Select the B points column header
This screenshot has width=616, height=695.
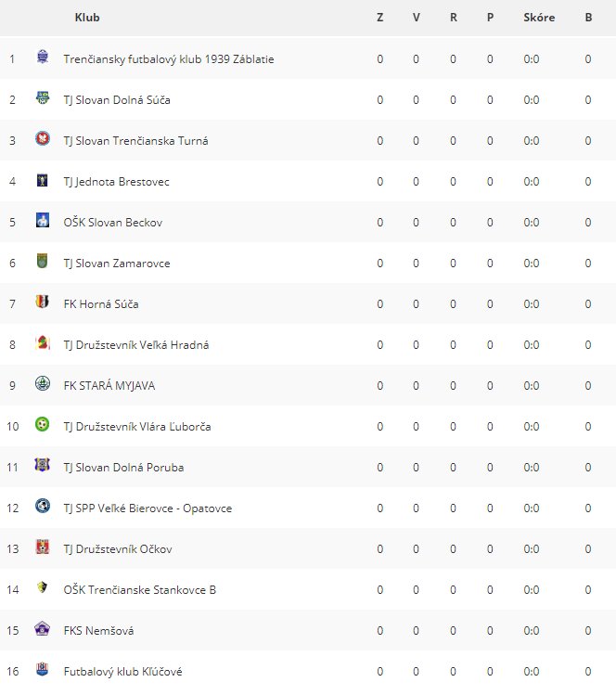(x=588, y=18)
